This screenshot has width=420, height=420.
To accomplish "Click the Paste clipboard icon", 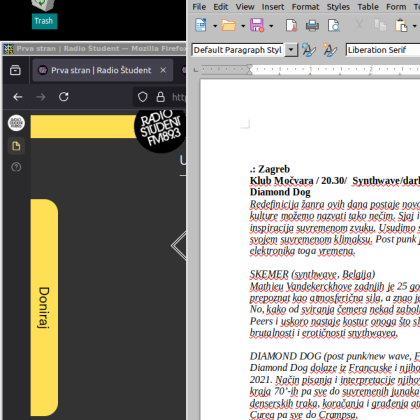I will pos(401,25).
